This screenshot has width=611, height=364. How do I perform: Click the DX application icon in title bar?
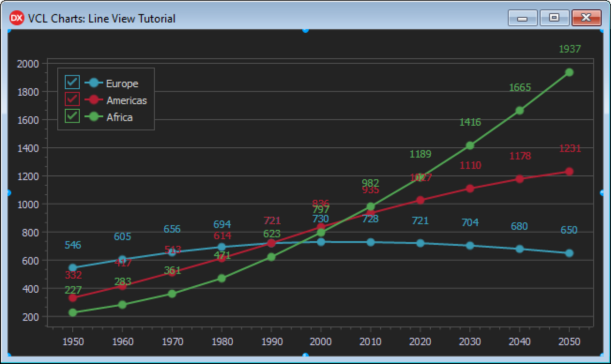pyautogui.click(x=16, y=18)
